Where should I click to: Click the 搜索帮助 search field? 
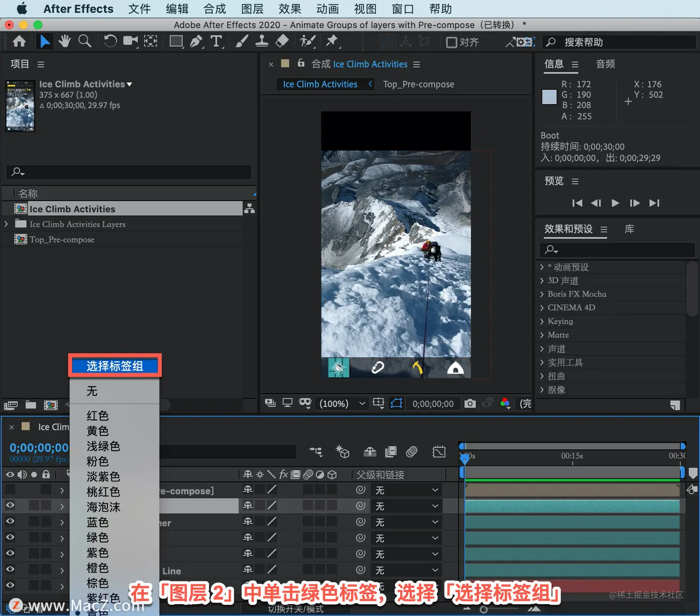pyautogui.click(x=619, y=42)
